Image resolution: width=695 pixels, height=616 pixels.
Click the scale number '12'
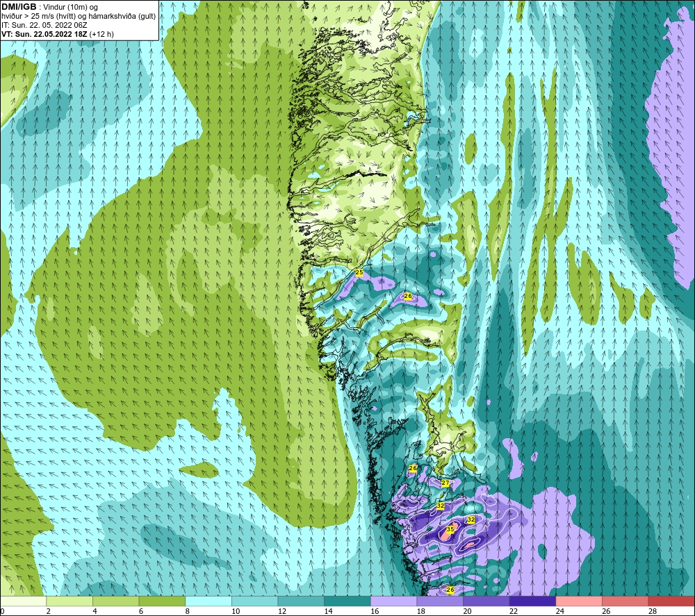[282, 611]
